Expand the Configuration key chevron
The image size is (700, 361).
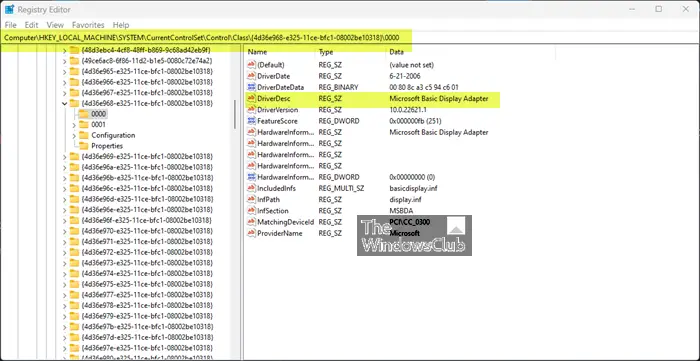74,136
